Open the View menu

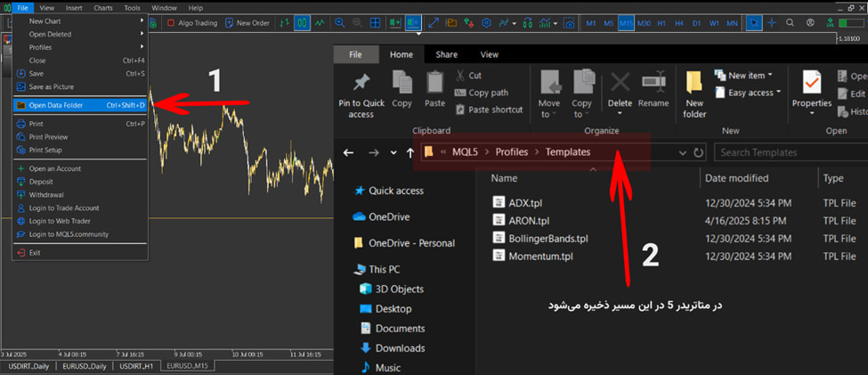(47, 8)
